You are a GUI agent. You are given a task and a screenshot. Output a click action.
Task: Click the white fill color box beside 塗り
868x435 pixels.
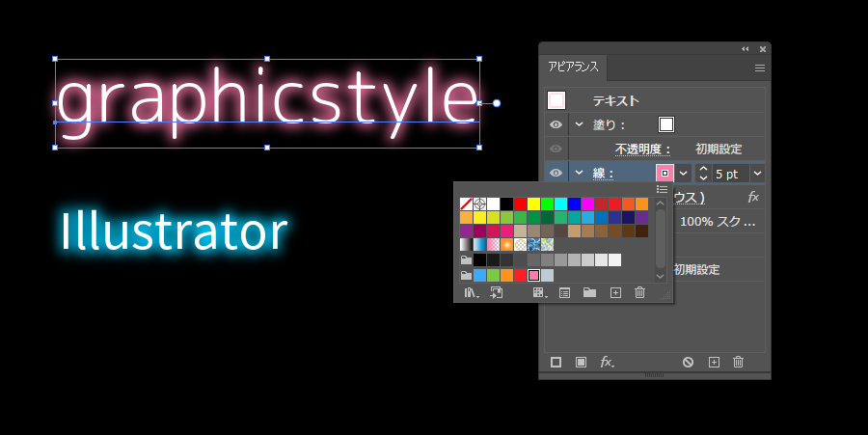pyautogui.click(x=665, y=124)
